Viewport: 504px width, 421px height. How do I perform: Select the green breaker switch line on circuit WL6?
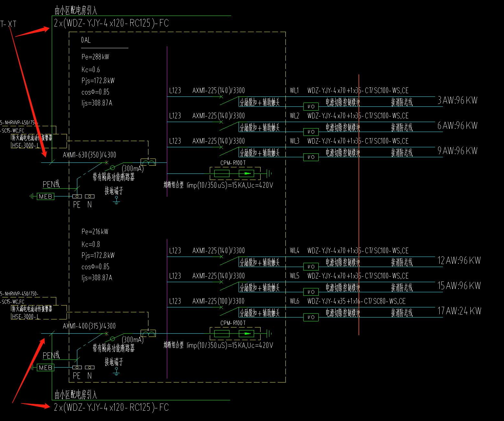[x=229, y=311]
